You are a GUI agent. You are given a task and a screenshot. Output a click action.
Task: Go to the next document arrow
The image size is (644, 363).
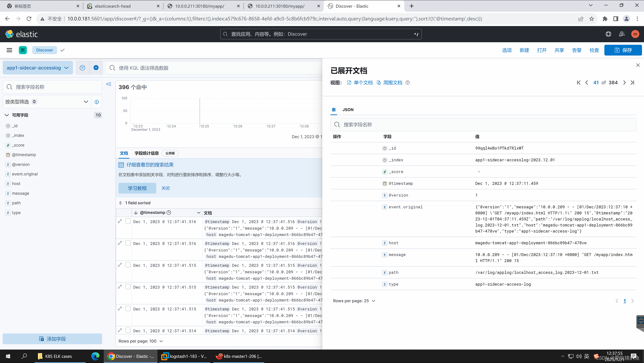[624, 83]
